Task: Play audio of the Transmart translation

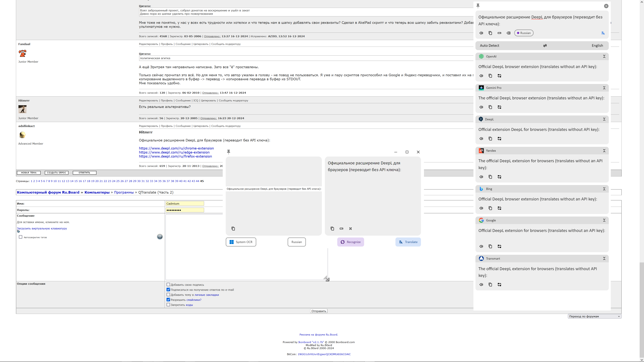Action: coord(481,285)
